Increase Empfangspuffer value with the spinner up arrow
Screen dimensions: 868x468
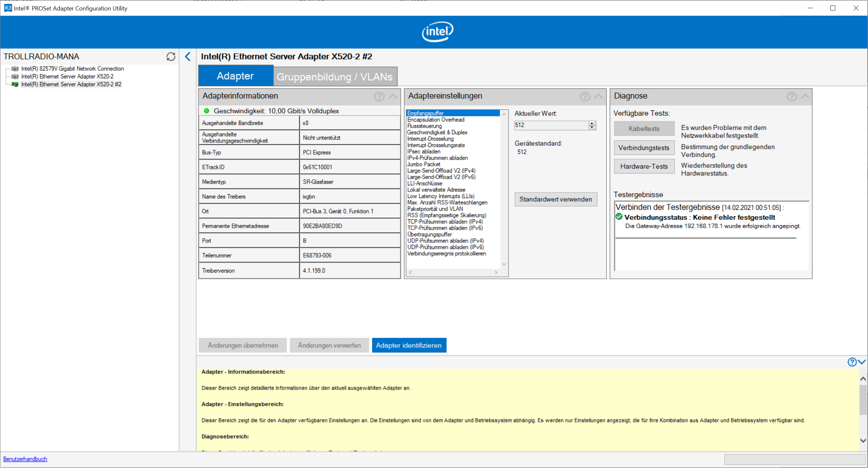(592, 123)
